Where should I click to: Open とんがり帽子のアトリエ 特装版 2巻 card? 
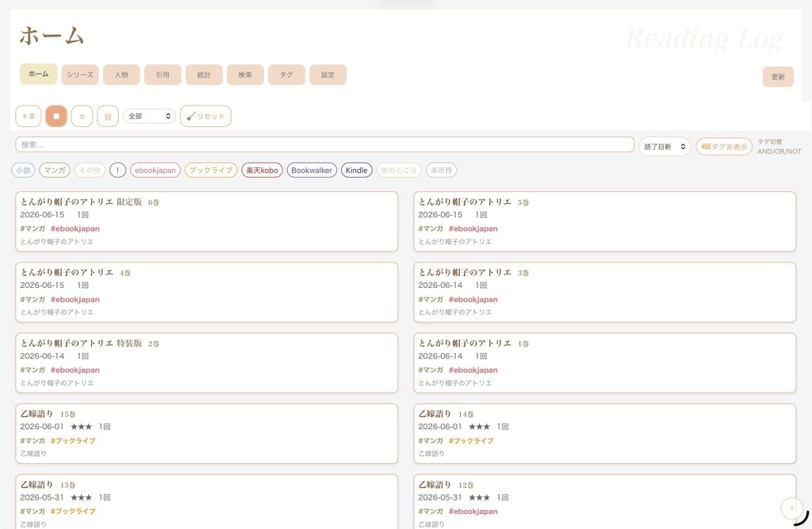[207, 363]
